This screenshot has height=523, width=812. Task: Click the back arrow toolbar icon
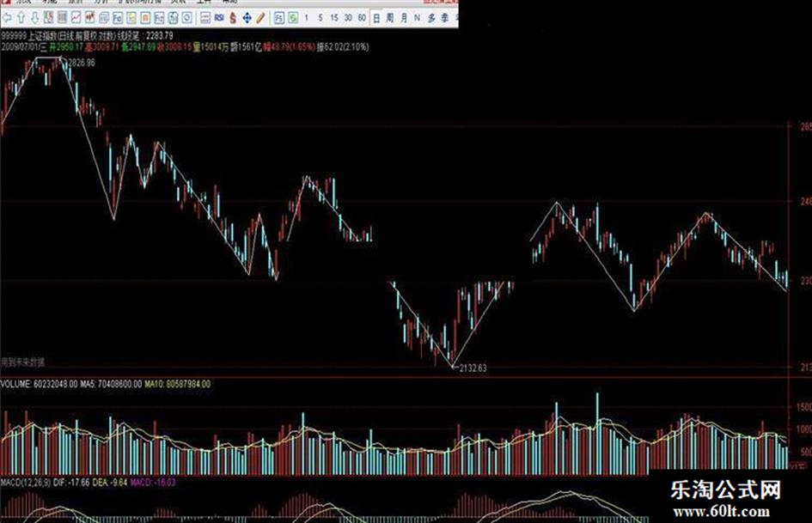pyautogui.click(x=7, y=18)
